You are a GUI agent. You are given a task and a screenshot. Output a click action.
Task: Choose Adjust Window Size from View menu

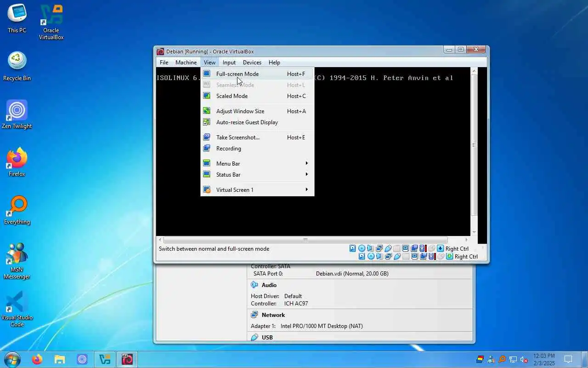pyautogui.click(x=257, y=111)
